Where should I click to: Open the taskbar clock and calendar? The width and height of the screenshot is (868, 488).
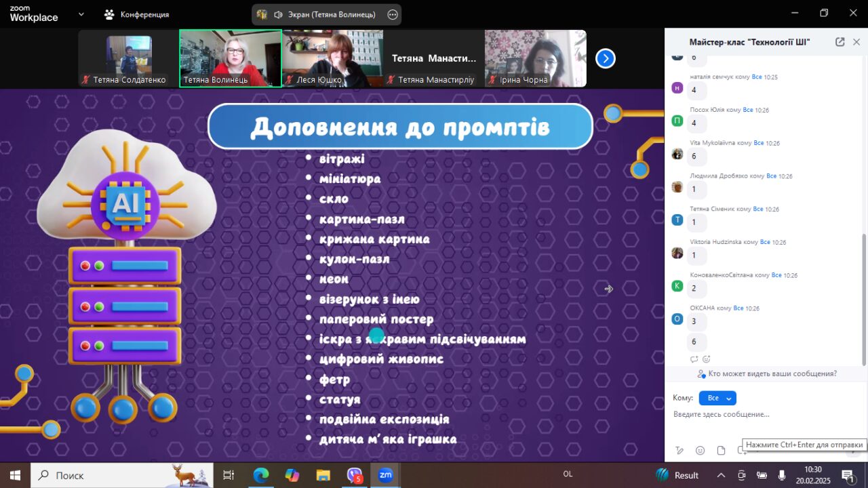813,475
